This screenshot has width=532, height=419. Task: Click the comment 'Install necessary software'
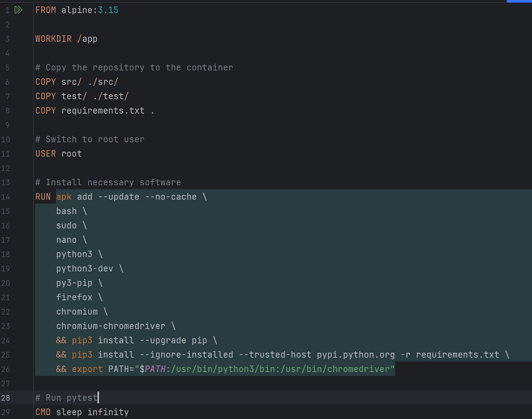click(x=108, y=182)
